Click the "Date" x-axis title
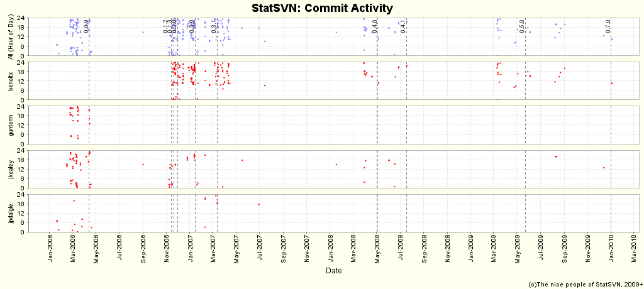This screenshot has width=644, height=289. [333, 271]
